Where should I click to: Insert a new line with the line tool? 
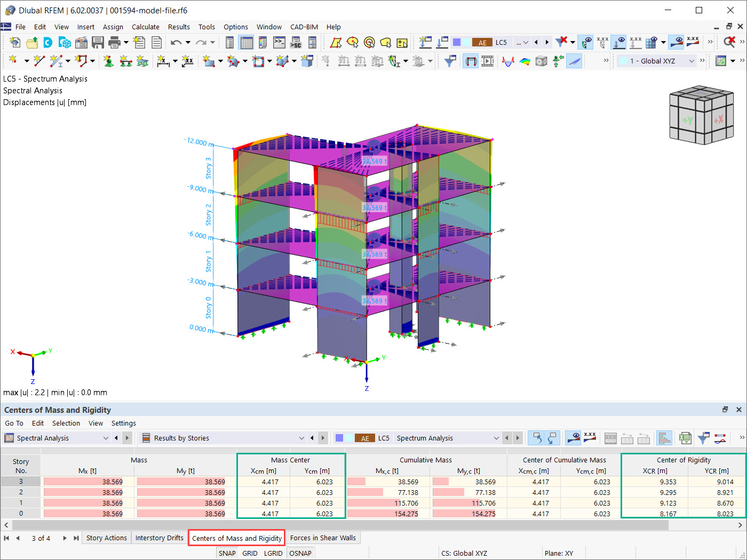(x=39, y=61)
